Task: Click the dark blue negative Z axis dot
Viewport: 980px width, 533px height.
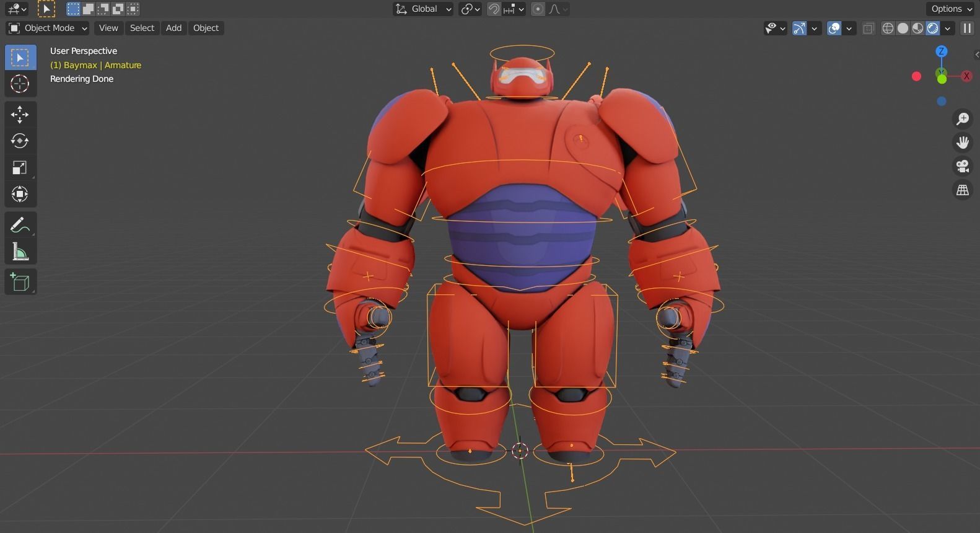Action: point(942,101)
